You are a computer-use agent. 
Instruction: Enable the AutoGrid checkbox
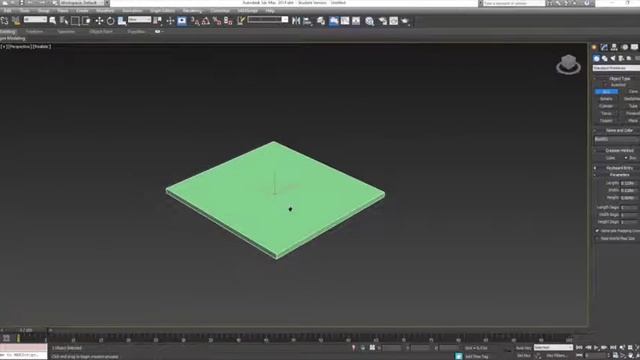(x=606, y=85)
